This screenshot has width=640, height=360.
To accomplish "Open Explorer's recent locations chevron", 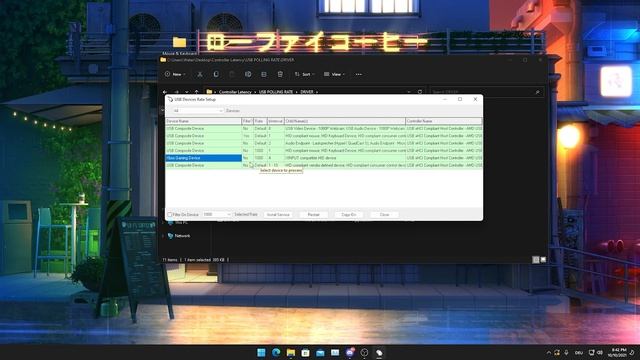I will point(187,92).
